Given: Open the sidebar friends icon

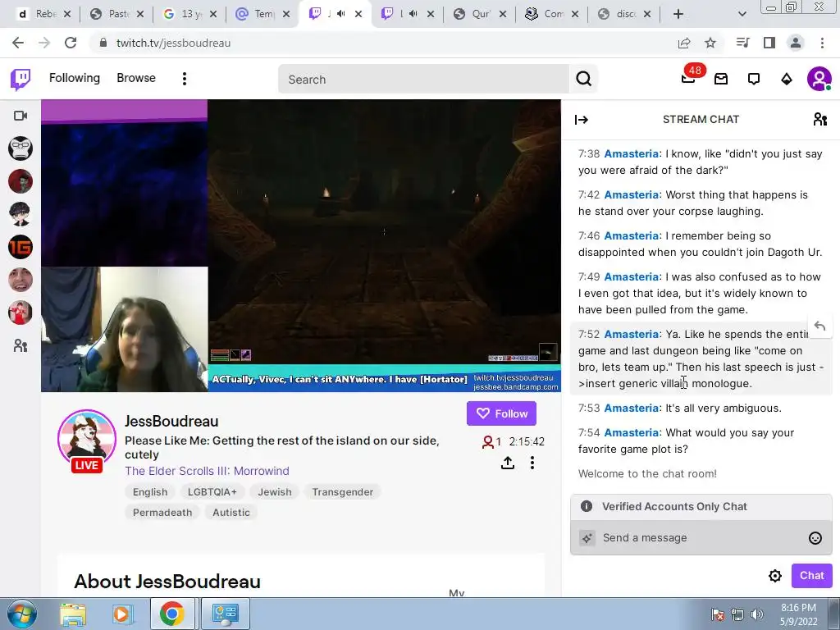Looking at the screenshot, I should pyautogui.click(x=21, y=345).
